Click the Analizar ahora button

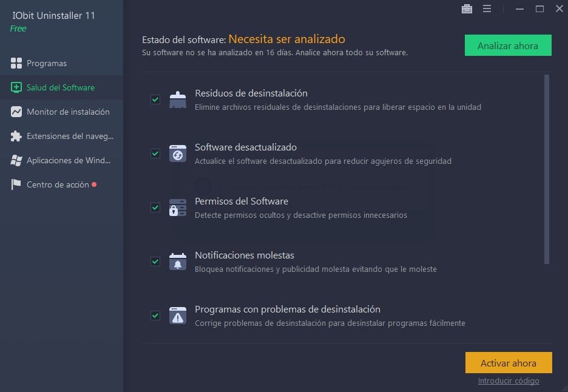point(508,46)
